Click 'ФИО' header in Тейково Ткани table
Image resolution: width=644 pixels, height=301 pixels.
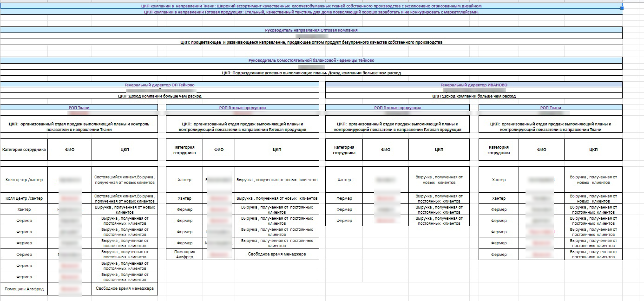point(70,150)
